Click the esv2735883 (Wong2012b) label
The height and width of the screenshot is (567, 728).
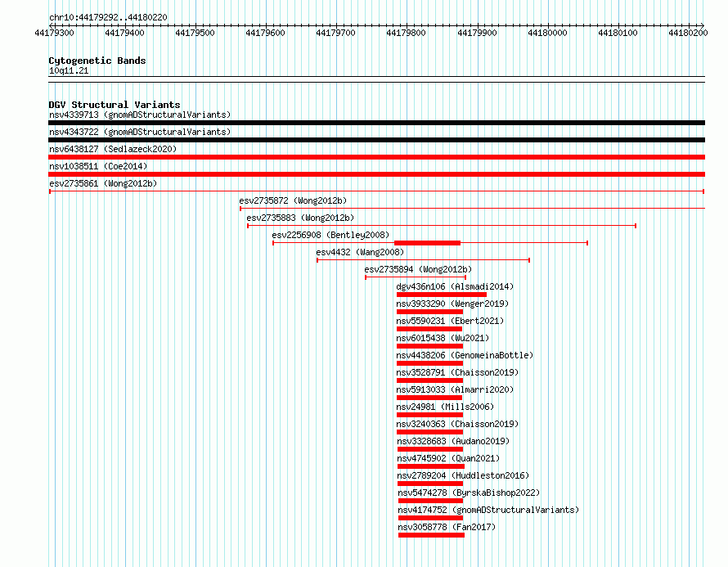coord(300,218)
